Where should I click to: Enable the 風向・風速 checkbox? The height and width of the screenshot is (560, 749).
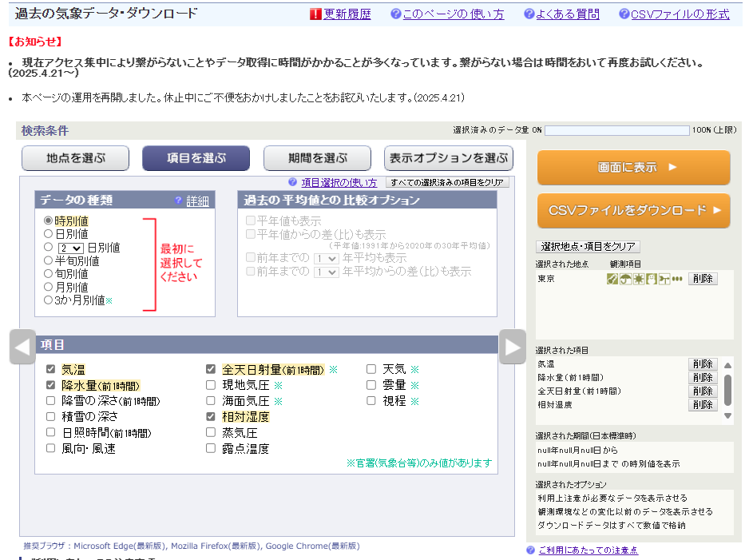point(51,449)
